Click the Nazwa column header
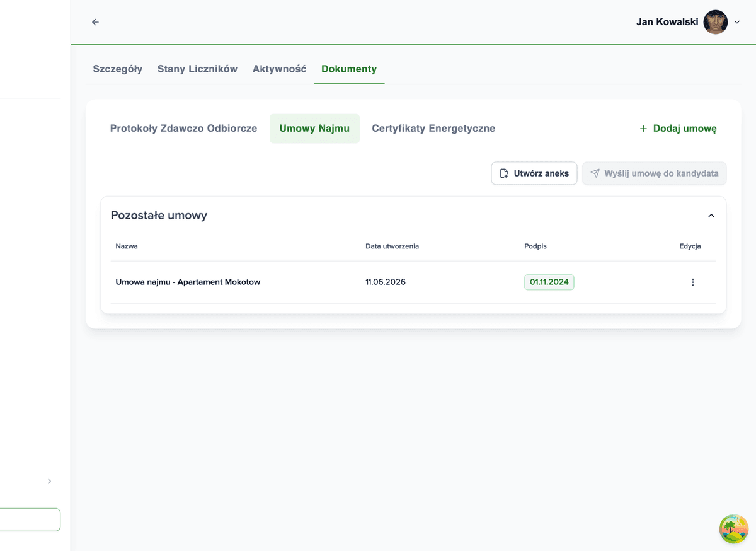The height and width of the screenshot is (551, 756). 127,246
